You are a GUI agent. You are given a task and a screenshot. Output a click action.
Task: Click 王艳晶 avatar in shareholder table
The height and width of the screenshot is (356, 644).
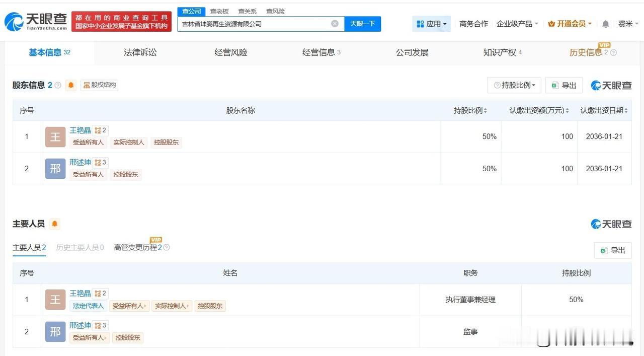pos(55,137)
